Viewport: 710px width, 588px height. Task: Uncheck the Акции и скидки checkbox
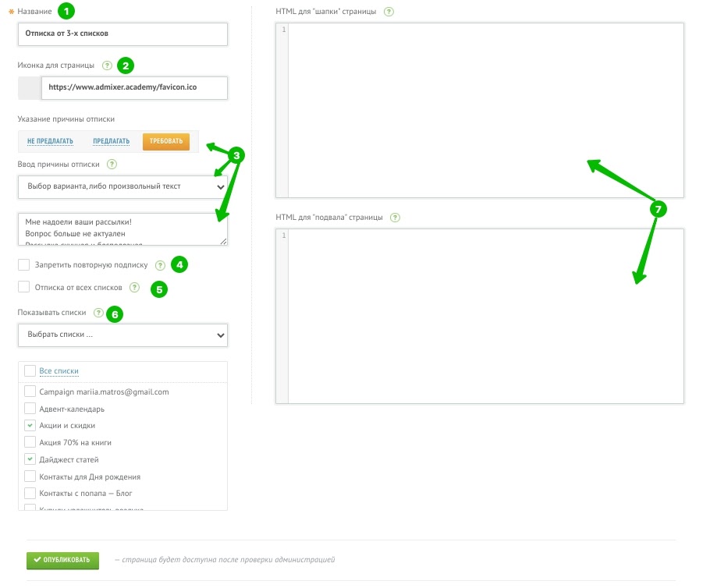[30, 426]
